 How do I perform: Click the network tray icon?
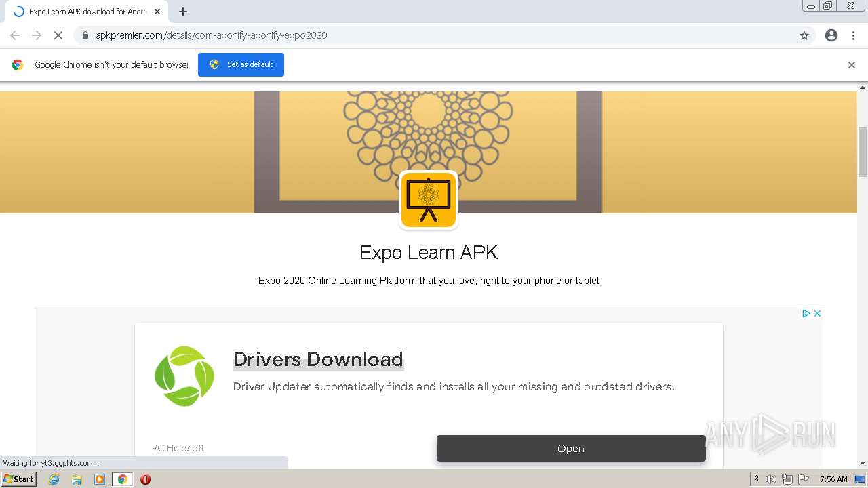click(x=787, y=479)
